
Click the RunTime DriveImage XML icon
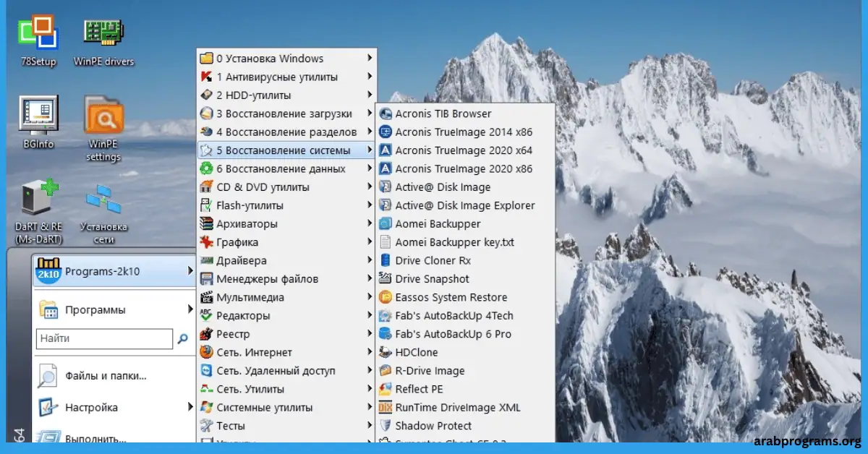[385, 408]
